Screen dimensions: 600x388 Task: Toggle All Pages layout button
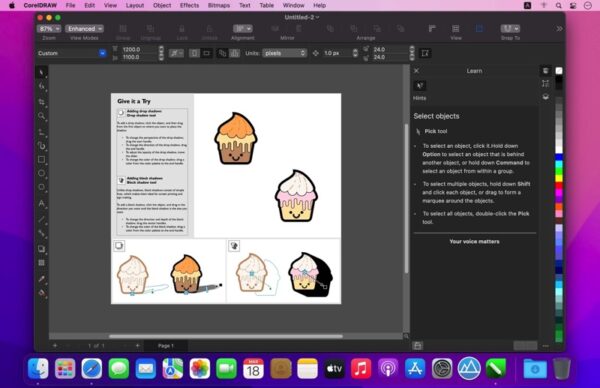(x=222, y=53)
